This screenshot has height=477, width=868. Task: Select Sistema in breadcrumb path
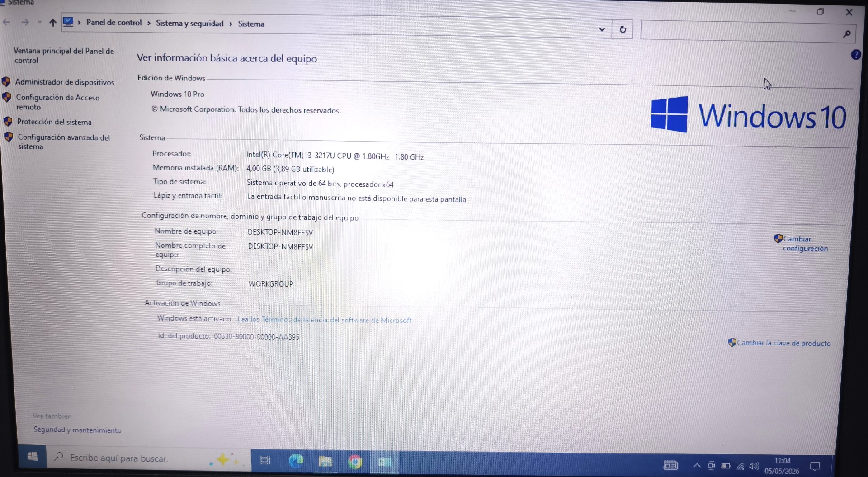[251, 24]
